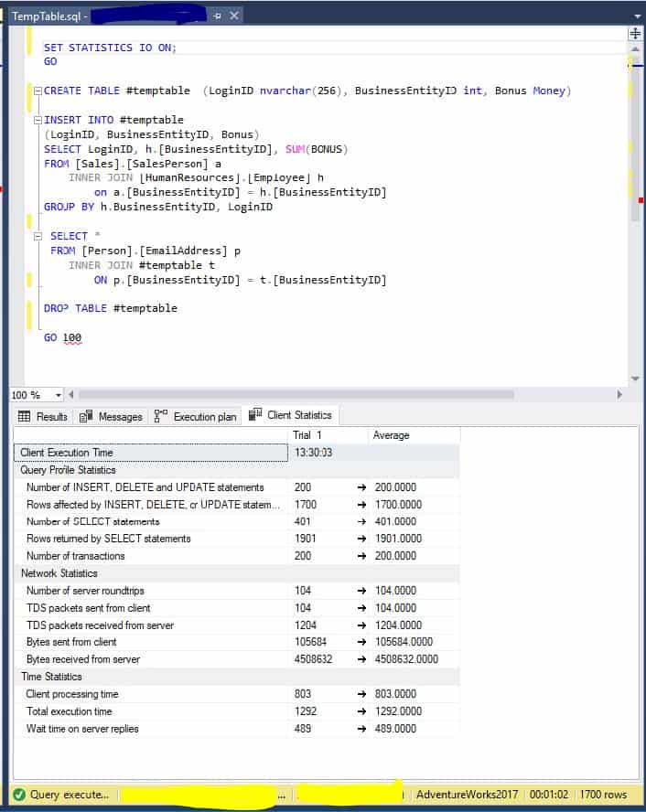The image size is (646, 812).
Task: Click the editor split window icon
Action: (x=635, y=34)
